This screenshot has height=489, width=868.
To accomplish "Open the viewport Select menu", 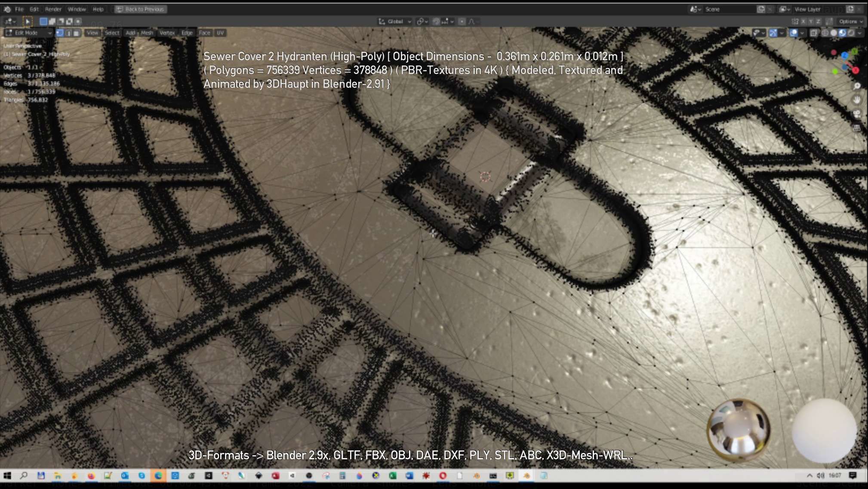I will click(x=112, y=33).
